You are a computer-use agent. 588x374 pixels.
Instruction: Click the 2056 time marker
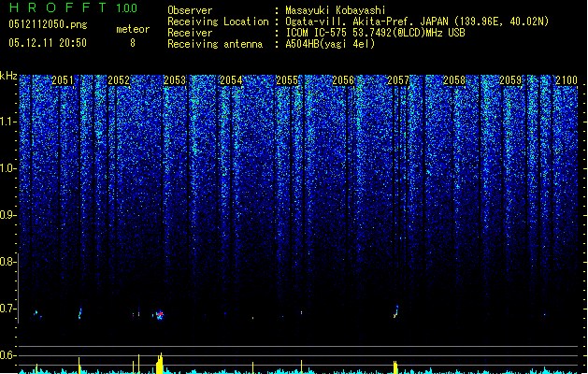(x=343, y=80)
